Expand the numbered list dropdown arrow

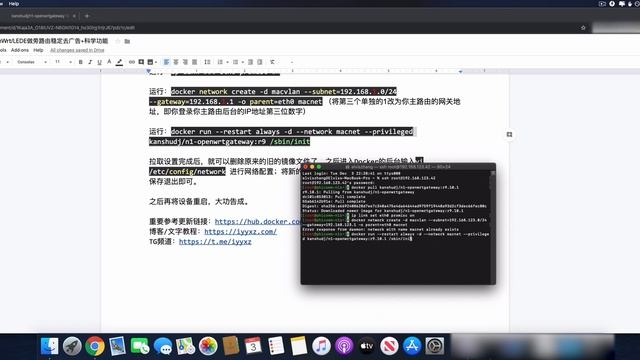[x=227, y=62]
